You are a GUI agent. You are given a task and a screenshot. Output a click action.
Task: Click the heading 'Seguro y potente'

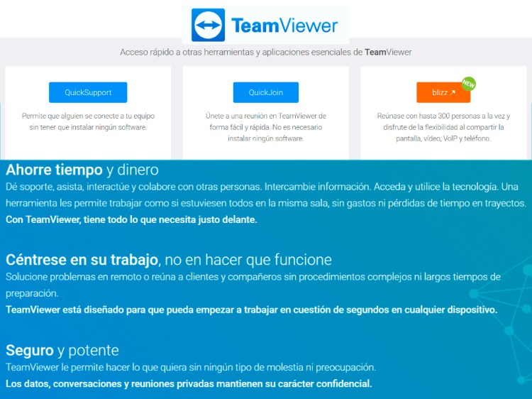(62, 350)
